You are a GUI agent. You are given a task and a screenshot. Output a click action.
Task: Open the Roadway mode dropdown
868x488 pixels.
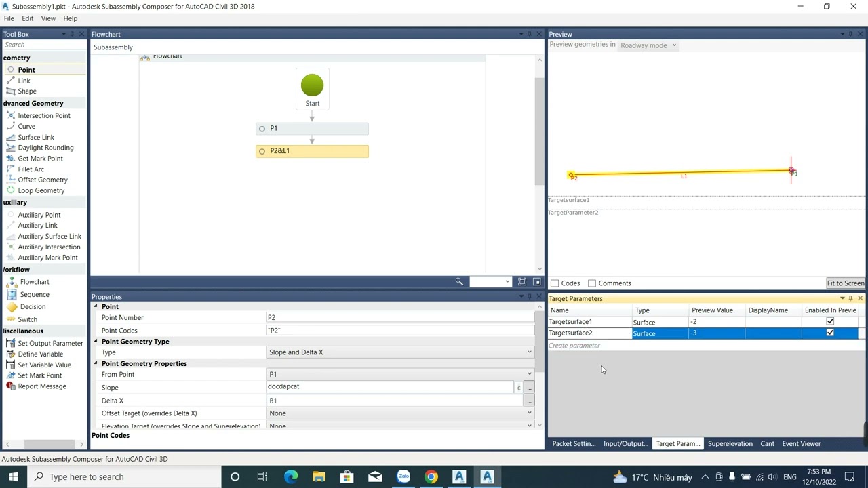coord(648,45)
